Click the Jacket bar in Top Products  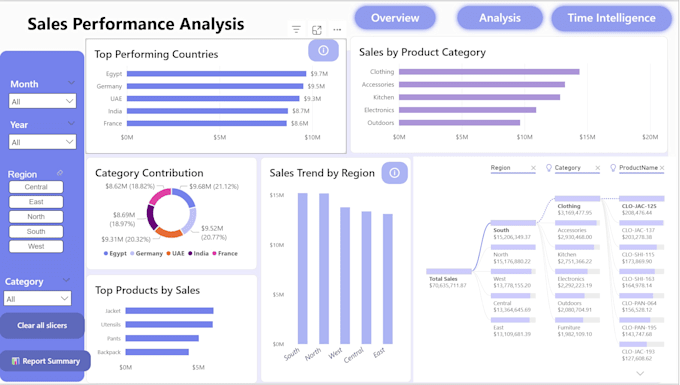click(x=169, y=310)
